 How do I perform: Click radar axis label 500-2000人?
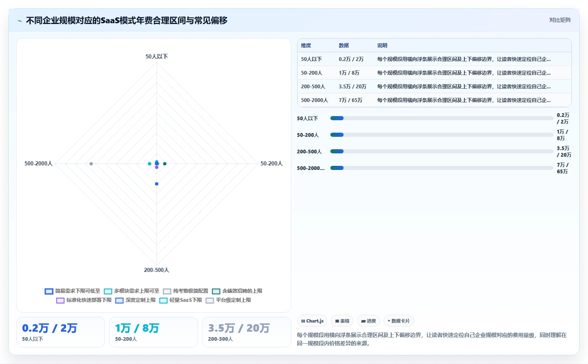pos(39,164)
